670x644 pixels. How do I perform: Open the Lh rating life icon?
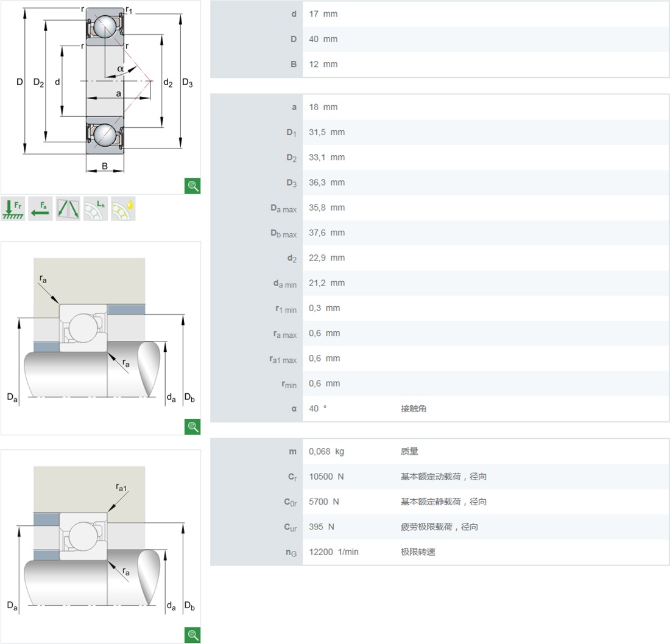click(95, 208)
